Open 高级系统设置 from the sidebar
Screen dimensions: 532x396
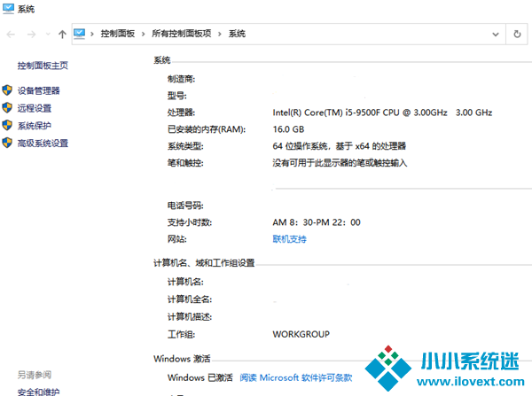point(43,144)
